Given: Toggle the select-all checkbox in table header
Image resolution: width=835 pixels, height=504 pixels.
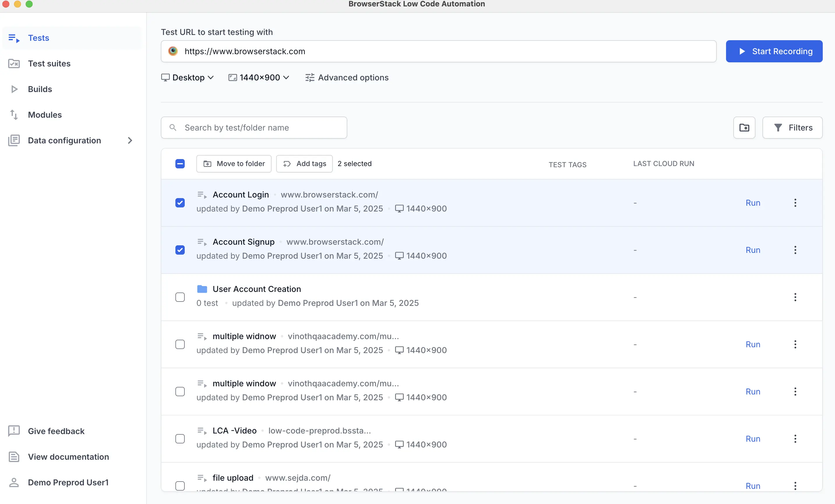Looking at the screenshot, I should pyautogui.click(x=180, y=164).
